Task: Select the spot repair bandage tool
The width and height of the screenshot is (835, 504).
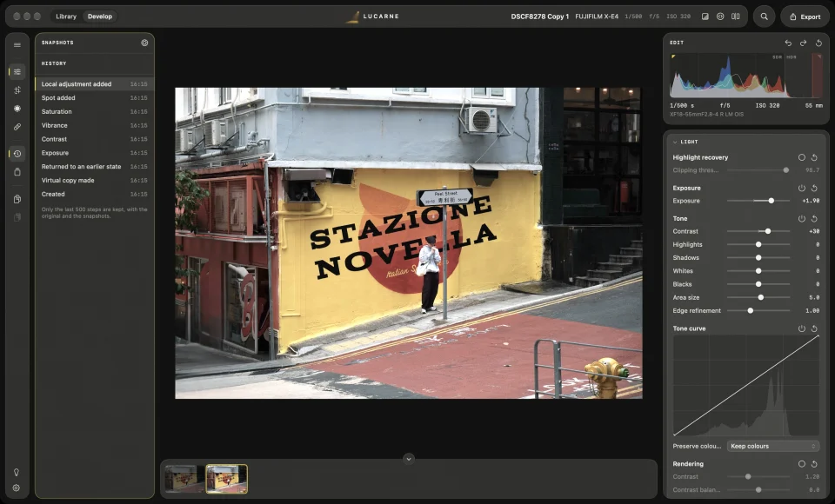Action: coord(17,127)
